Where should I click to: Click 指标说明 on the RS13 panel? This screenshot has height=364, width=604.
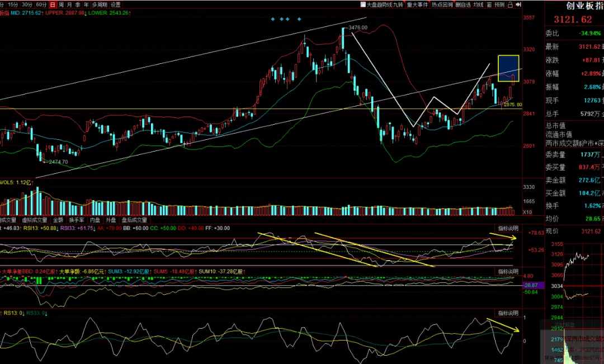tap(508, 313)
